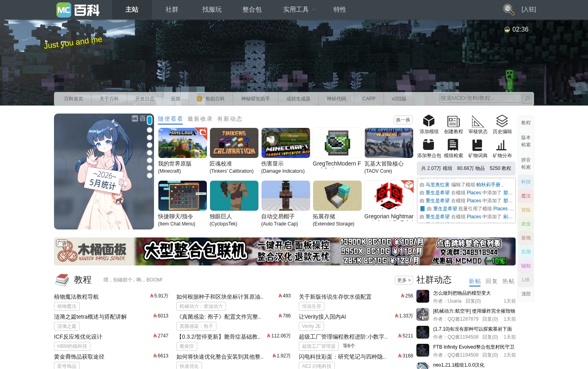The width and height of the screenshot is (588, 369).
Task: Switch to the 有新动态 tab
Action: point(230,119)
